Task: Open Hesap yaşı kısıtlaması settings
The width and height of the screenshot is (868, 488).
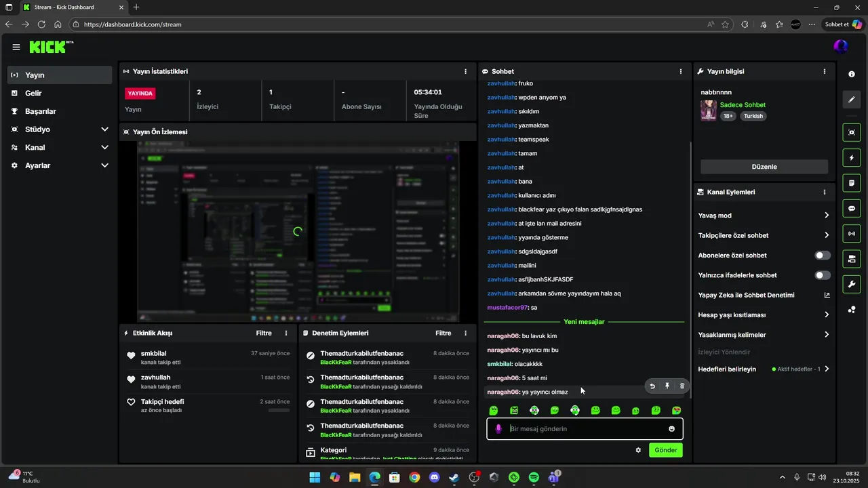Action: point(764,314)
